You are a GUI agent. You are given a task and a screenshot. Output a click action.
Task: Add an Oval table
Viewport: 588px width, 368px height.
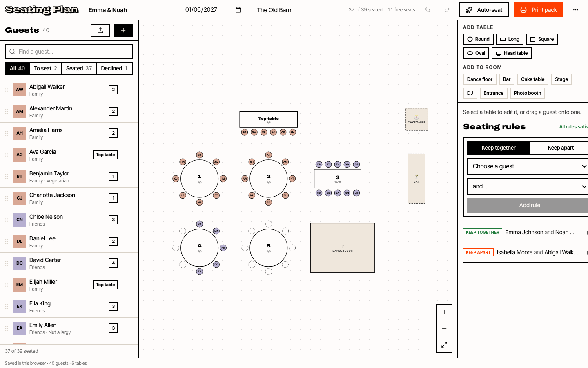point(476,53)
